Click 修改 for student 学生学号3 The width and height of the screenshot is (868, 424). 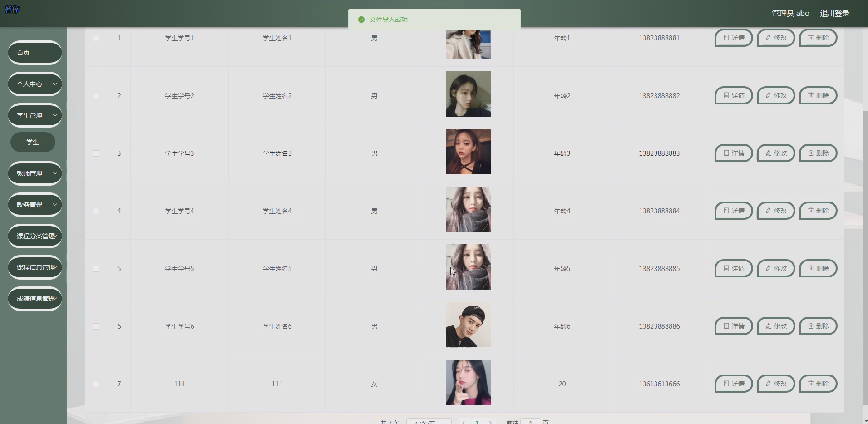tap(776, 153)
